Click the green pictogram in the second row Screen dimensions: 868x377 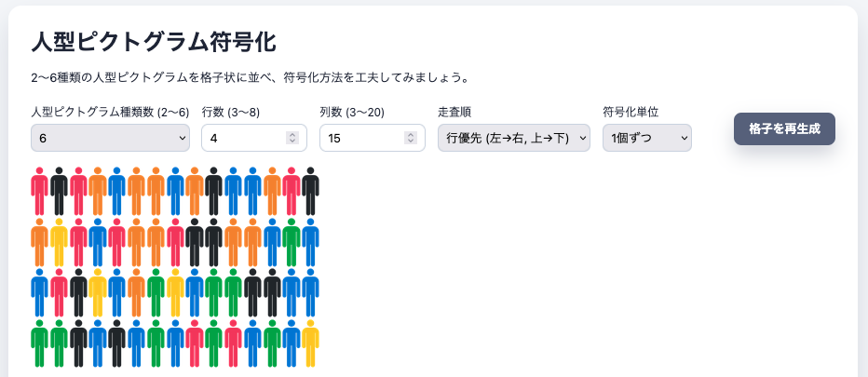pyautogui.click(x=291, y=243)
